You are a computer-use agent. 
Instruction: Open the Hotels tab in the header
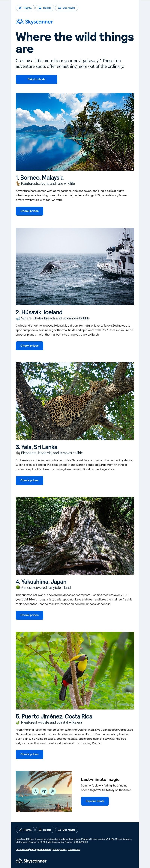tap(44, 8)
